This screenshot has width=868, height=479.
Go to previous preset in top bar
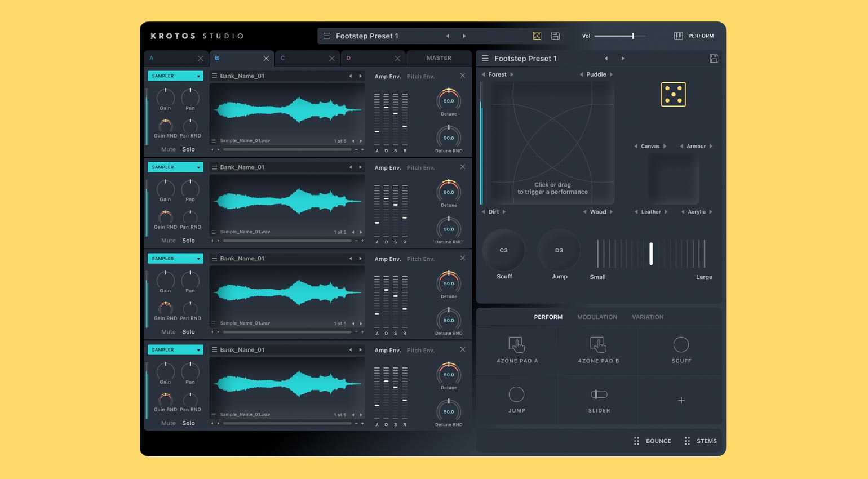pyautogui.click(x=448, y=36)
